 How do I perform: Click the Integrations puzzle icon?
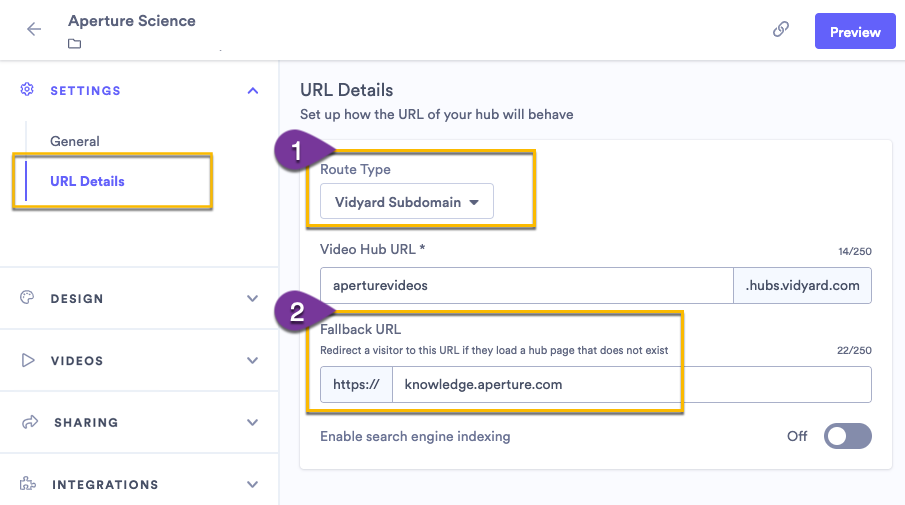coord(28,484)
